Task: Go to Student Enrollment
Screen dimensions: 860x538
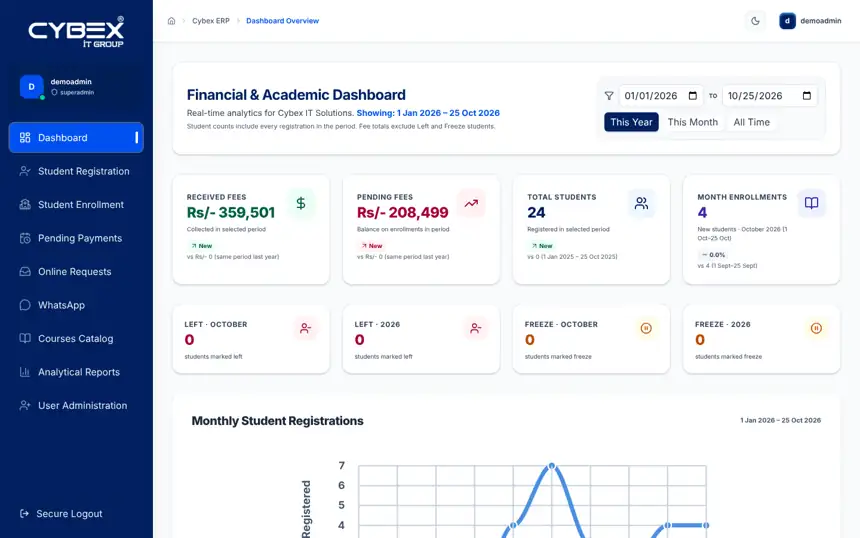Action: tap(76, 205)
